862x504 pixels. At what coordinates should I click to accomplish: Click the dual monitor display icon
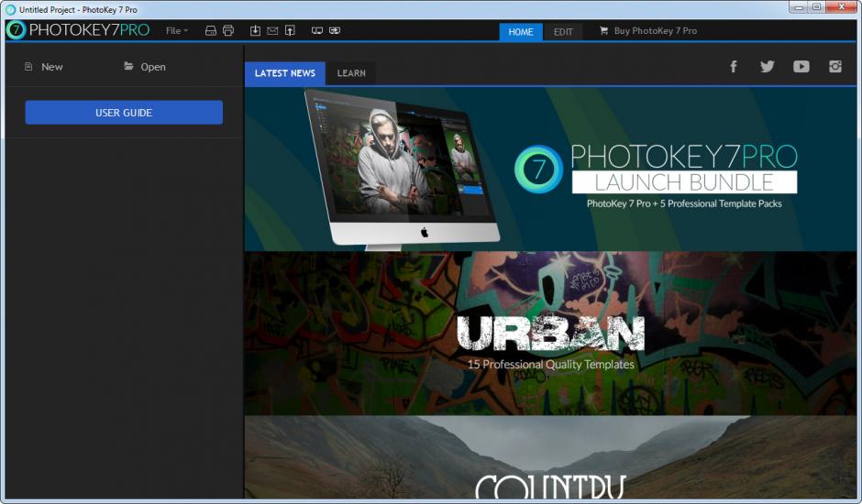click(317, 31)
